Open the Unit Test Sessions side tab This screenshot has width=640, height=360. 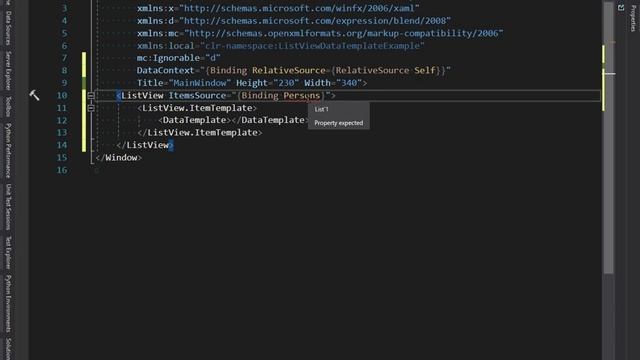point(8,207)
